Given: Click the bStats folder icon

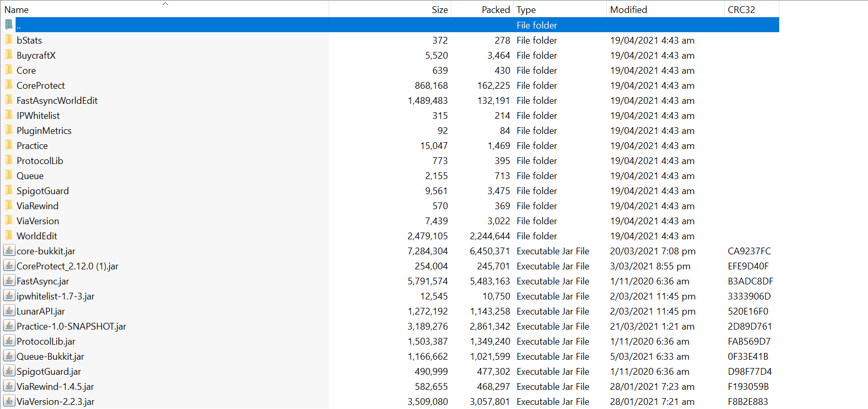Looking at the screenshot, I should pyautogui.click(x=9, y=40).
